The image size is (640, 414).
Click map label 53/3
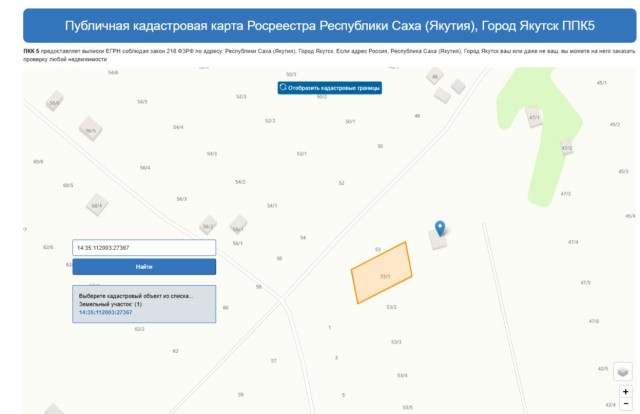pos(396,342)
